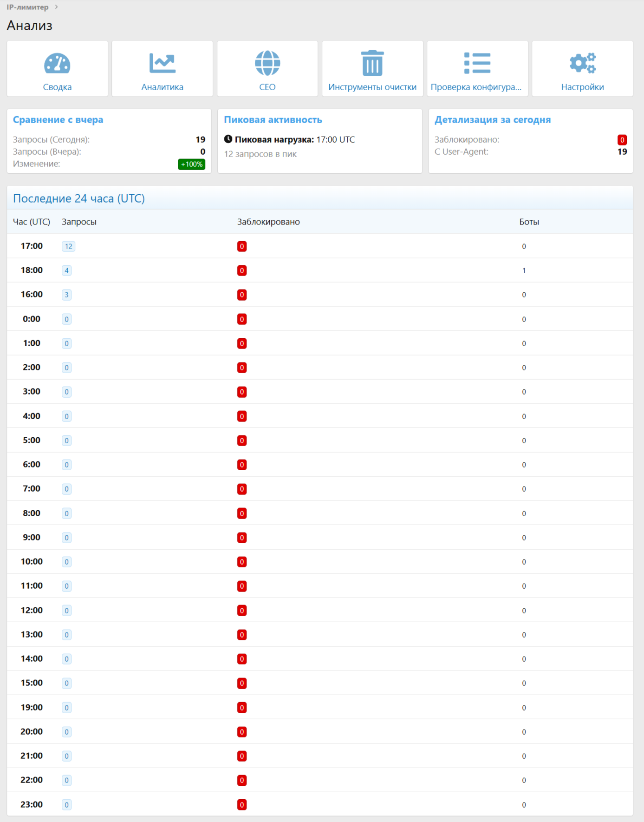
Task: Click the 3 requests badge at 16:00
Action: coord(67,295)
